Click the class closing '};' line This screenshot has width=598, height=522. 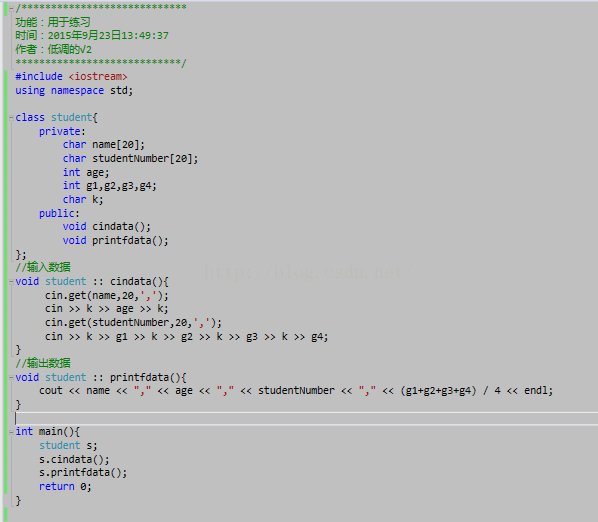(x=21, y=254)
